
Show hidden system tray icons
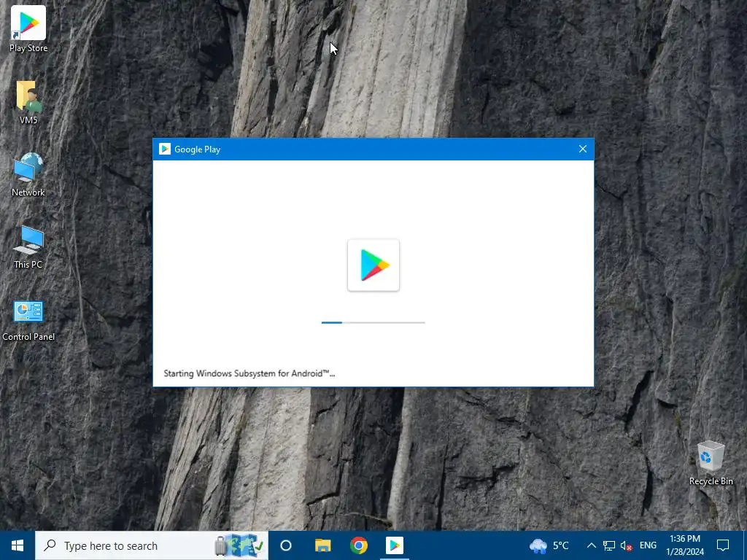pyautogui.click(x=591, y=545)
